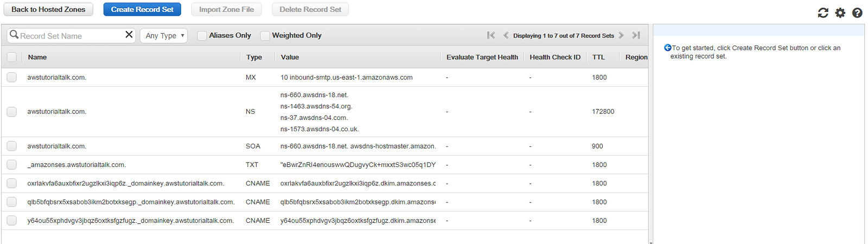Image resolution: width=868 pixels, height=244 pixels.
Task: Focus the Record Set Name search field
Action: (69, 36)
